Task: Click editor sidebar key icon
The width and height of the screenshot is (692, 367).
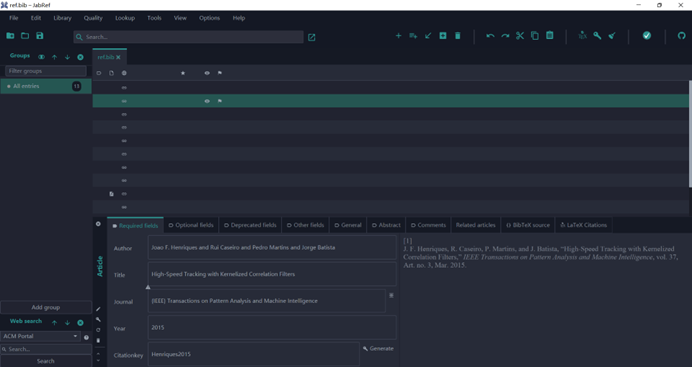Action: click(x=98, y=319)
